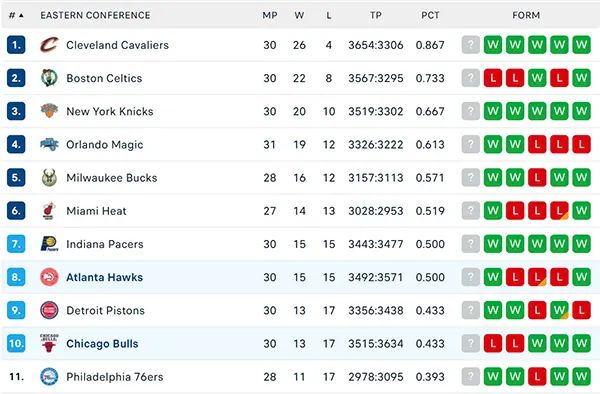Click Cleveland Cavaliers' upcoming match question-mark badge

(x=471, y=45)
